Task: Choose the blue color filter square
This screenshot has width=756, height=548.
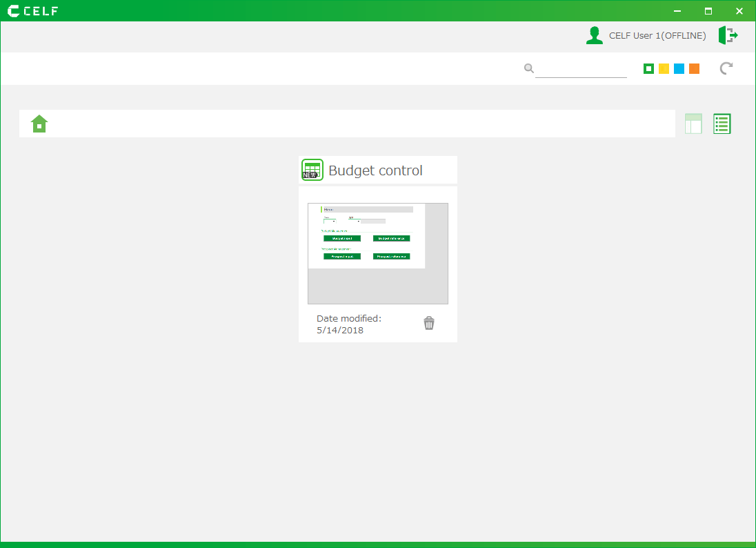Action: pos(679,68)
